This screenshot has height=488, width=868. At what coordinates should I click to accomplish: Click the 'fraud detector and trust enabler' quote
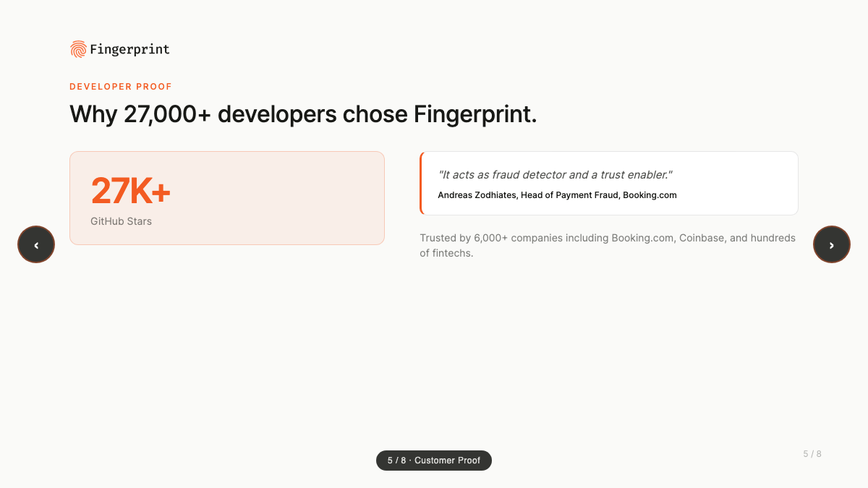(x=556, y=175)
